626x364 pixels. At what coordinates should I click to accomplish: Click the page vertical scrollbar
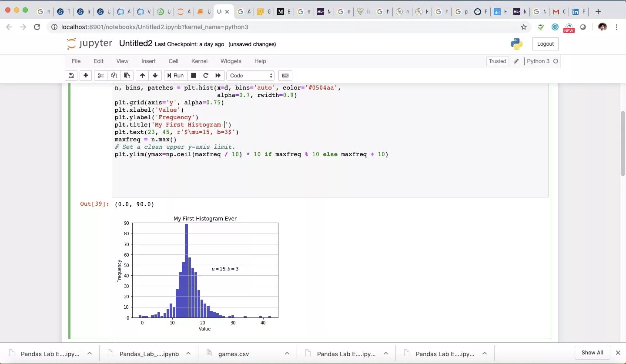pyautogui.click(x=623, y=144)
